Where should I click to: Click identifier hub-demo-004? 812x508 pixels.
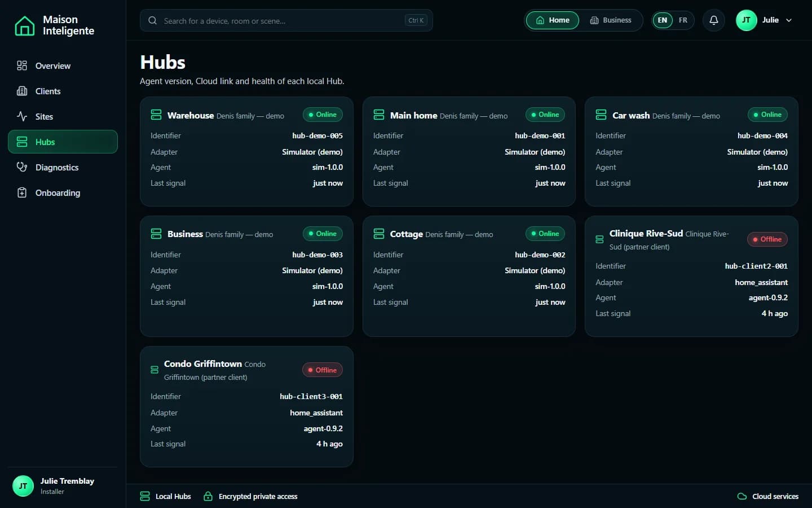(762, 135)
